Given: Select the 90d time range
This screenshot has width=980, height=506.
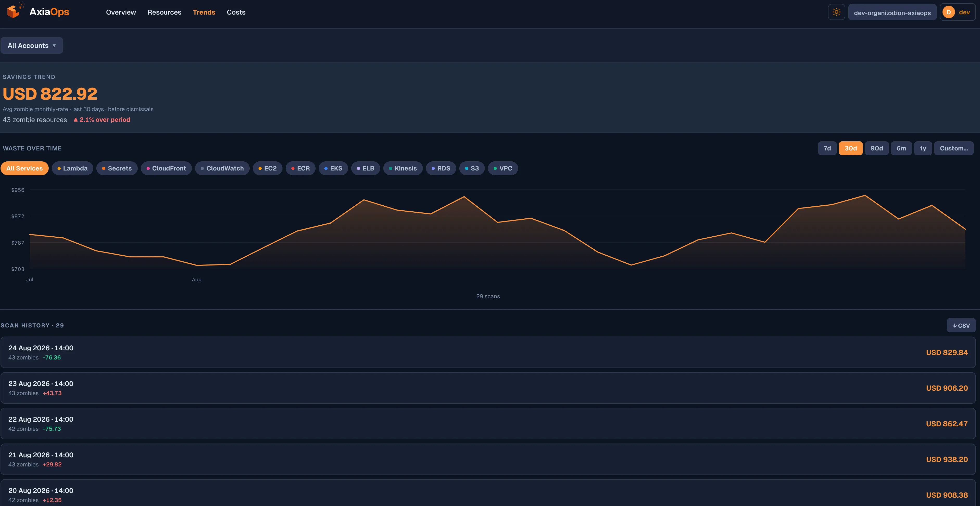Looking at the screenshot, I should pyautogui.click(x=877, y=148).
